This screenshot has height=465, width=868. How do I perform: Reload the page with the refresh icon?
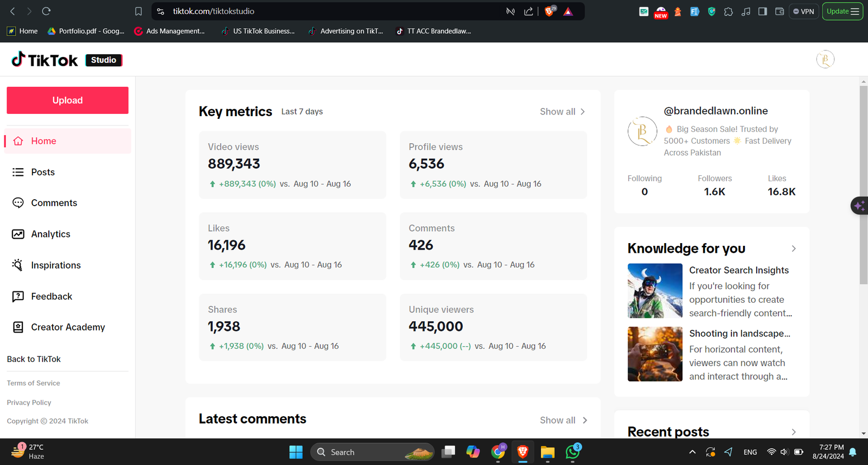click(46, 11)
